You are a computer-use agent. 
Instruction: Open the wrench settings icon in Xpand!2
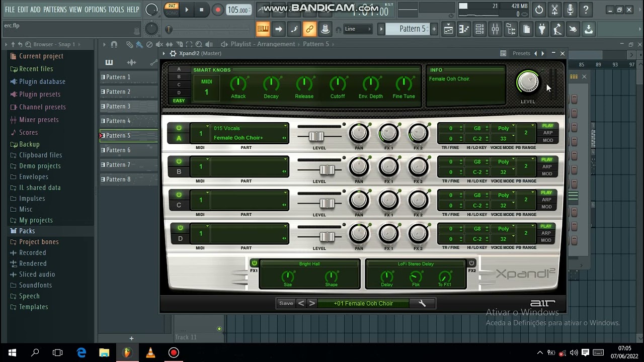(422, 303)
